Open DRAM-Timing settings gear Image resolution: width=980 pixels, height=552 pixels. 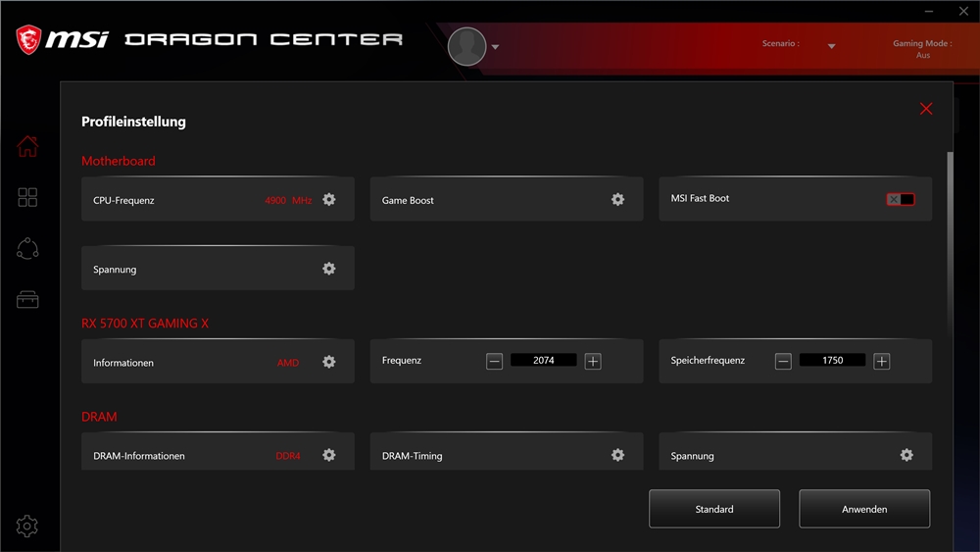pyautogui.click(x=617, y=455)
